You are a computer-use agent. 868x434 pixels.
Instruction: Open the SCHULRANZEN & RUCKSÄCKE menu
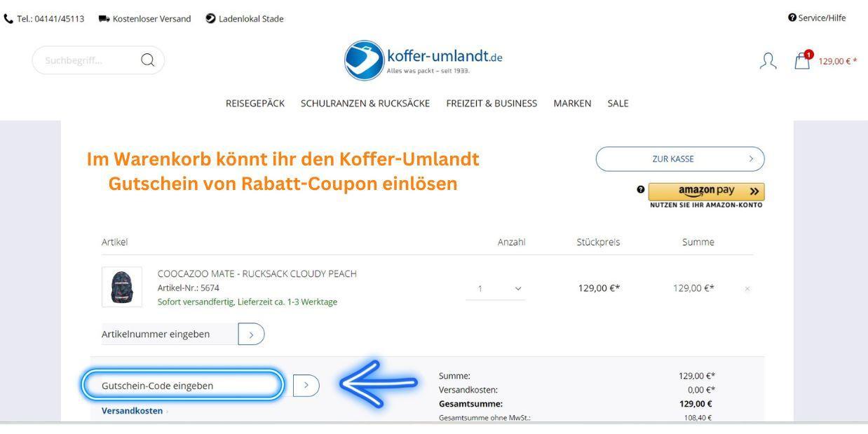[365, 103]
